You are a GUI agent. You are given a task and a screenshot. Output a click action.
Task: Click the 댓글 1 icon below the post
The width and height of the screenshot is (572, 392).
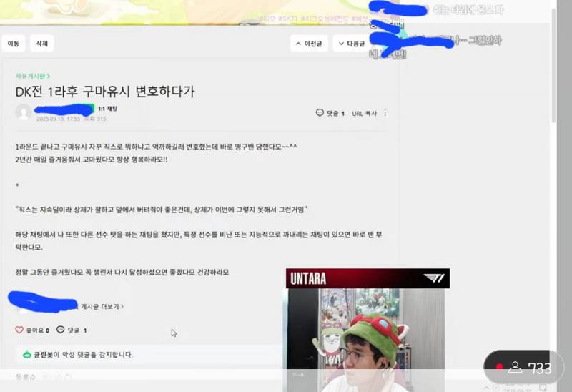pyautogui.click(x=61, y=330)
